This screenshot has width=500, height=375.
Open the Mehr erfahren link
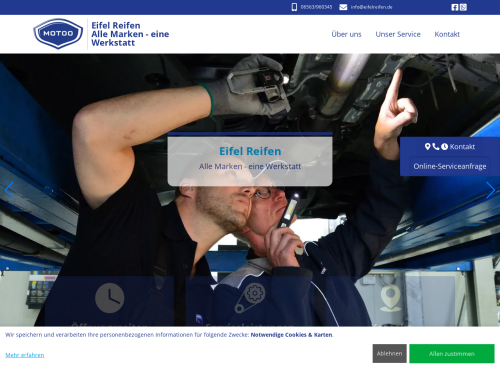25,355
